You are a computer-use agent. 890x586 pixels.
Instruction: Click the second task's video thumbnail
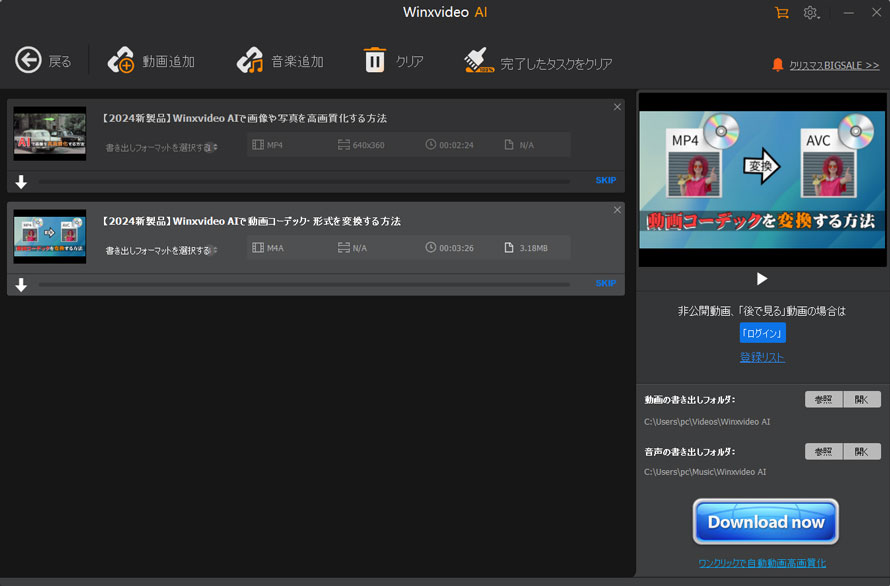(49, 236)
